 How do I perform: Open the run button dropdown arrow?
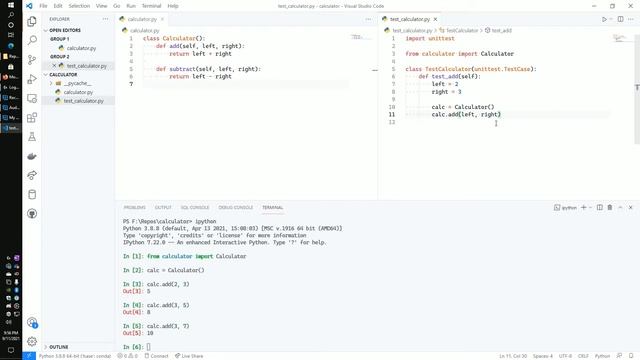(611, 19)
